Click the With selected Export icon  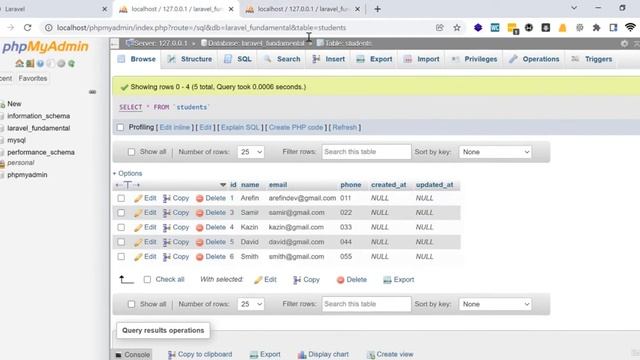tap(387, 280)
